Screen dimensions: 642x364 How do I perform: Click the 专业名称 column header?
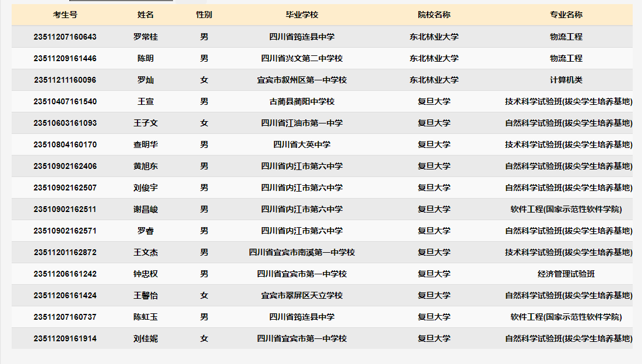tap(566, 15)
